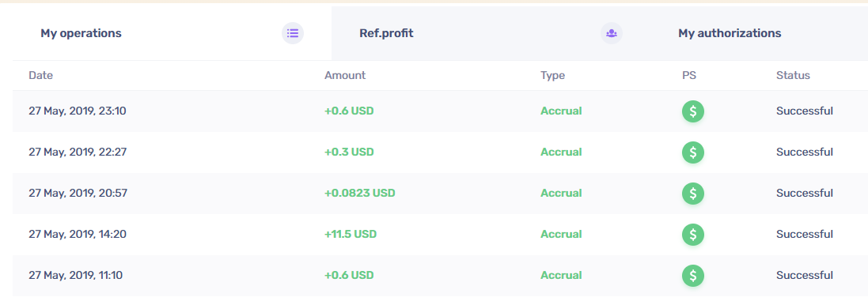The width and height of the screenshot is (868, 301).
Task: Click the PS column header
Action: [689, 76]
